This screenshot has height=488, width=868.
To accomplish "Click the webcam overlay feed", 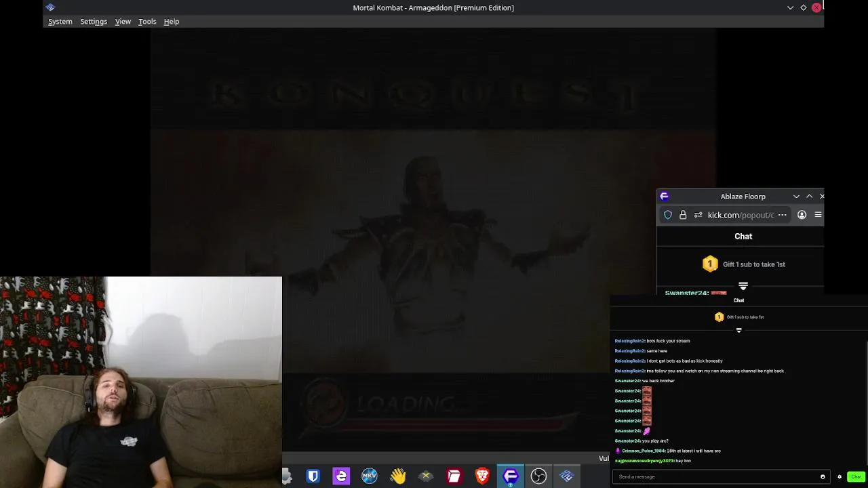I will (141, 382).
